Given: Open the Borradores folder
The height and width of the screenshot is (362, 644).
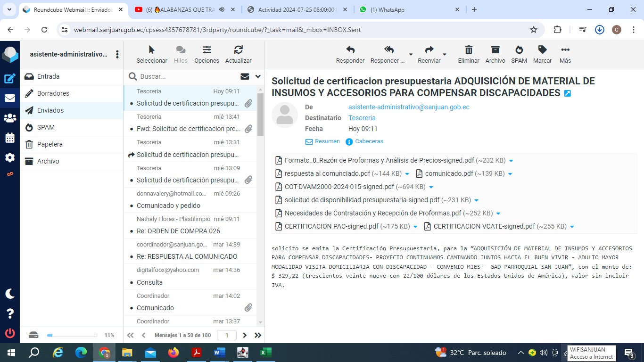Looking at the screenshot, I should pos(53,93).
